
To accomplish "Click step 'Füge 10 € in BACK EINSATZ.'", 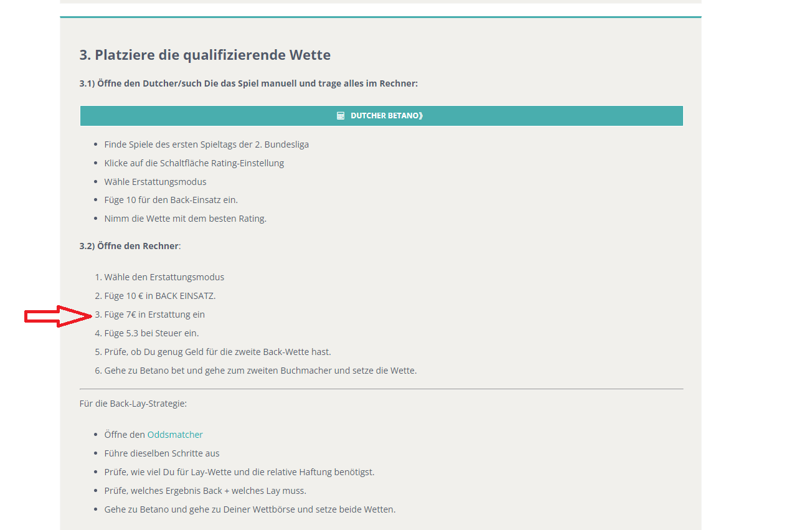I will pyautogui.click(x=160, y=296).
